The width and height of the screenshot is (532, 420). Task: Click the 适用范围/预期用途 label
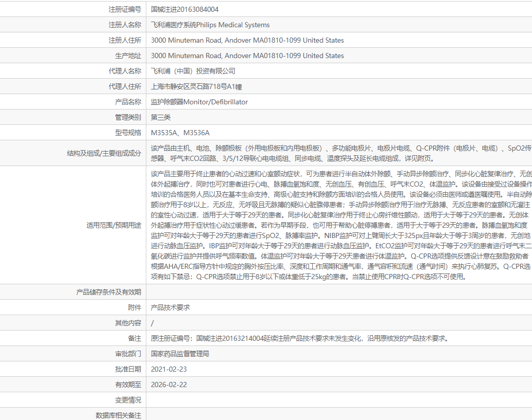(113, 225)
